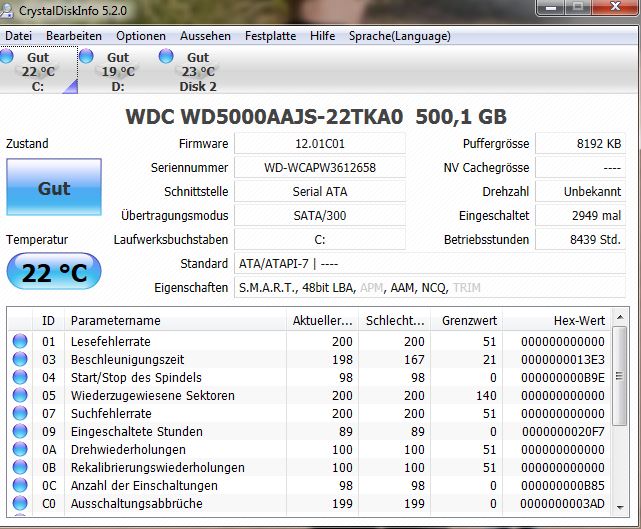Click the blue status orb for drive D:

click(86, 56)
